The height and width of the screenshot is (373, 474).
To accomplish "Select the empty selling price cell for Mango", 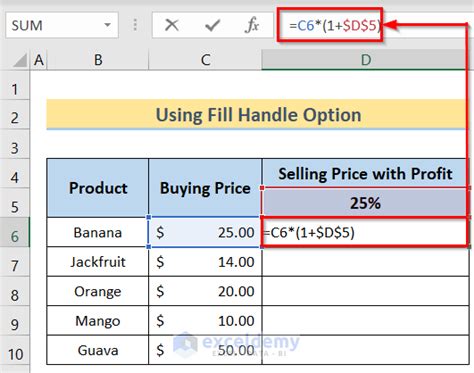I will (366, 321).
